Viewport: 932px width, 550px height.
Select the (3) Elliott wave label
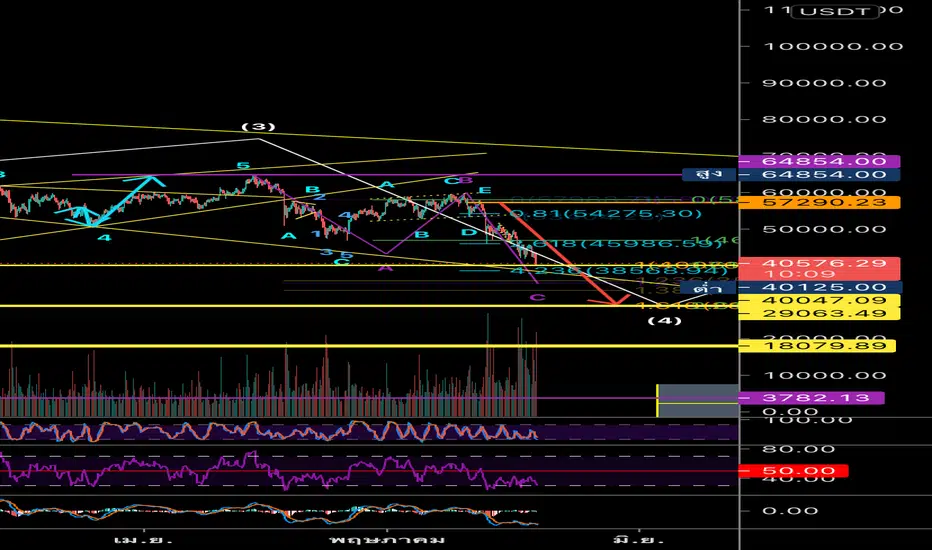259,127
